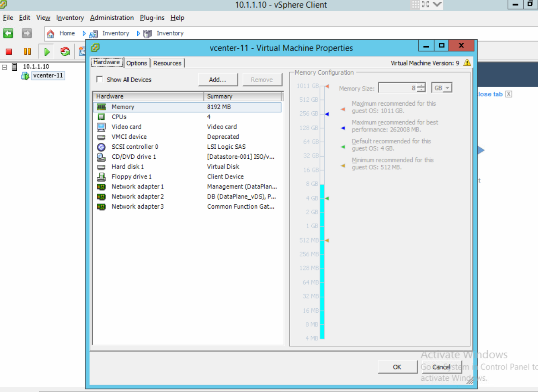The width and height of the screenshot is (538, 392).
Task: Click the Remove button
Action: tap(262, 80)
